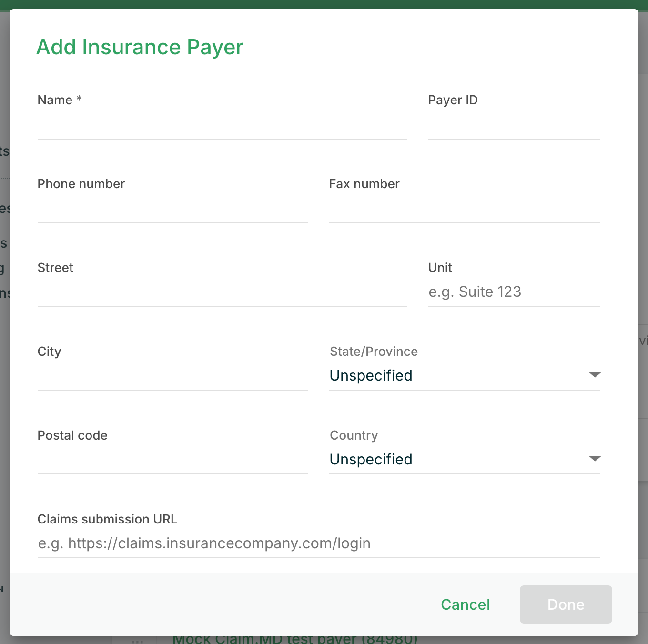Click the 'Claims submission URL' label text

pos(107,519)
